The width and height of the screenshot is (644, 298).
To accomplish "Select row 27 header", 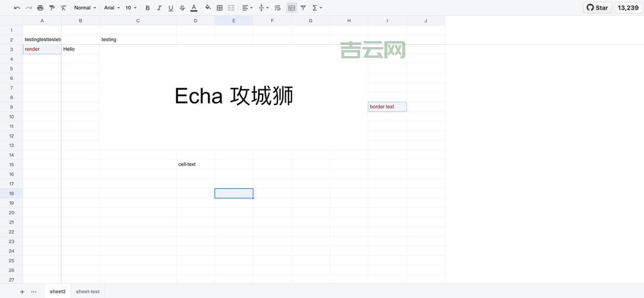I will (x=11, y=280).
